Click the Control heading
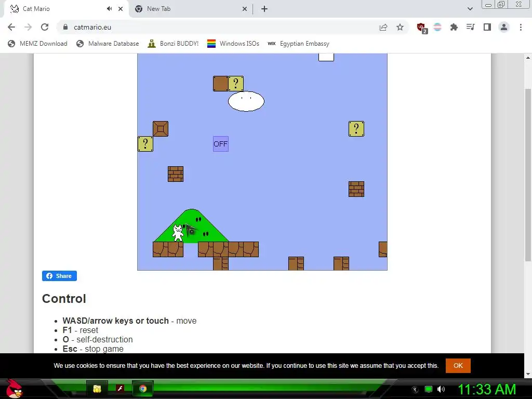 [x=64, y=299]
